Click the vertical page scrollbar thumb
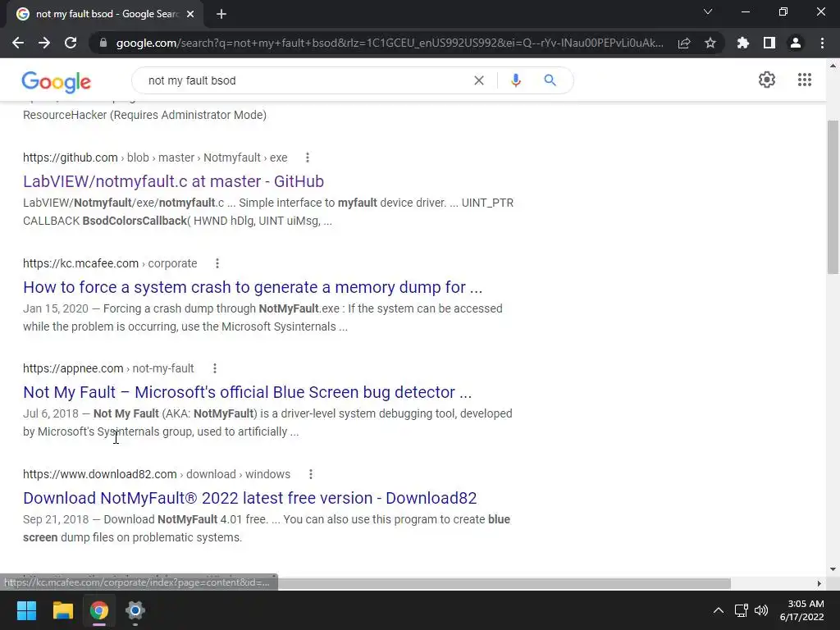The image size is (840, 630). (833, 197)
